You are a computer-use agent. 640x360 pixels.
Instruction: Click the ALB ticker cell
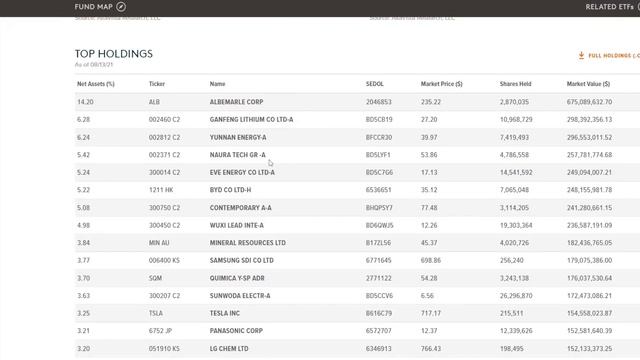coord(154,102)
